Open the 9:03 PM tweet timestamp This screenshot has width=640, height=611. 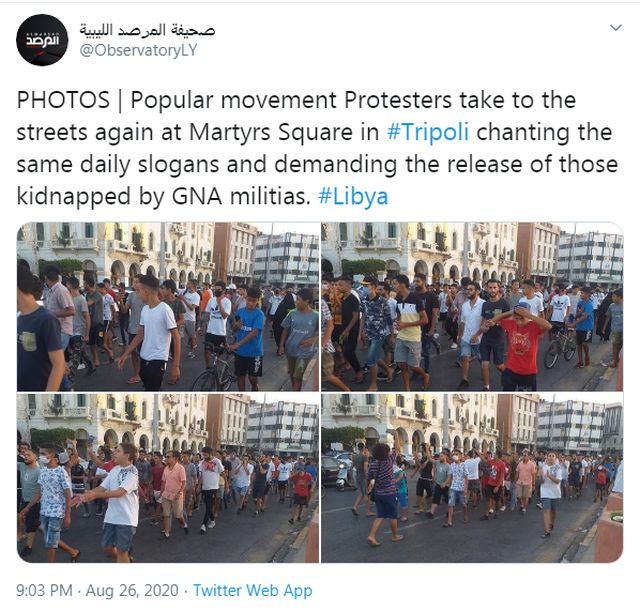point(44,590)
